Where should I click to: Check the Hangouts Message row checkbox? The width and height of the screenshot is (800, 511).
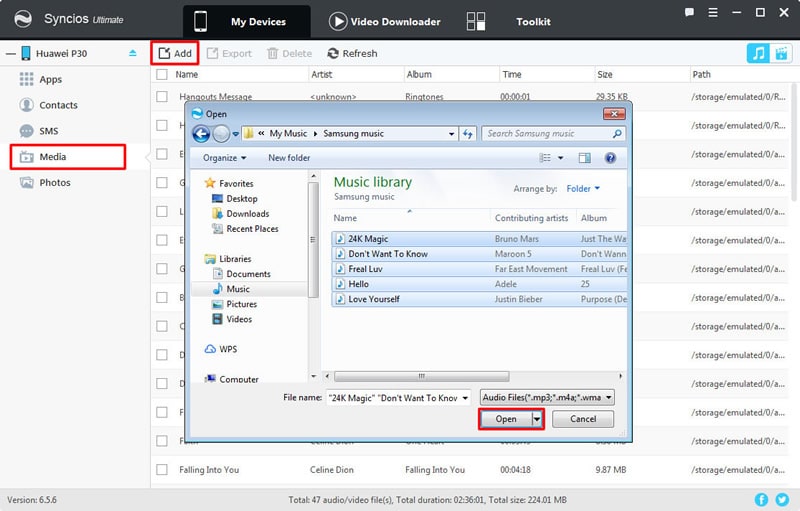162,96
